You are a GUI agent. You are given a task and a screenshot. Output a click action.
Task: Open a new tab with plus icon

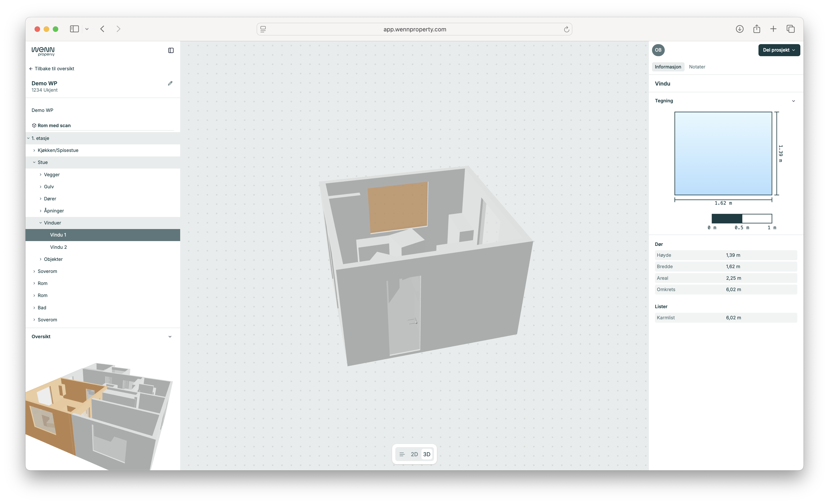[773, 29]
